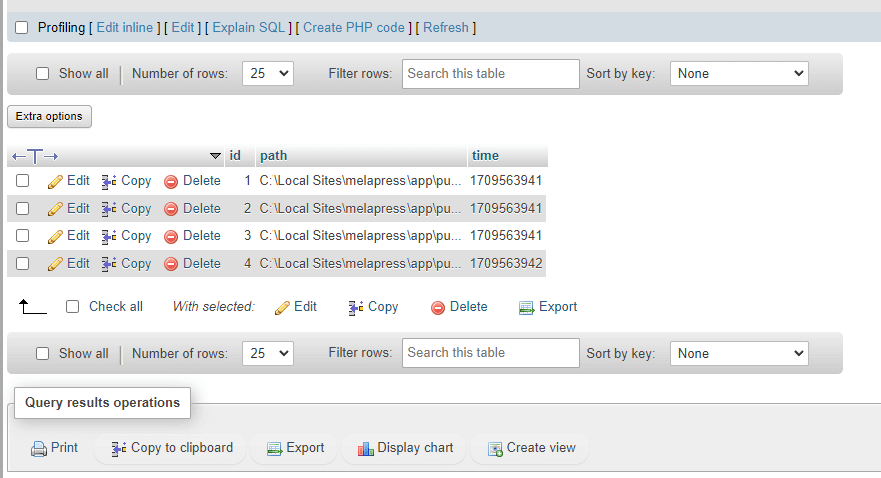
Task: Sort the table by id column
Action: (235, 156)
